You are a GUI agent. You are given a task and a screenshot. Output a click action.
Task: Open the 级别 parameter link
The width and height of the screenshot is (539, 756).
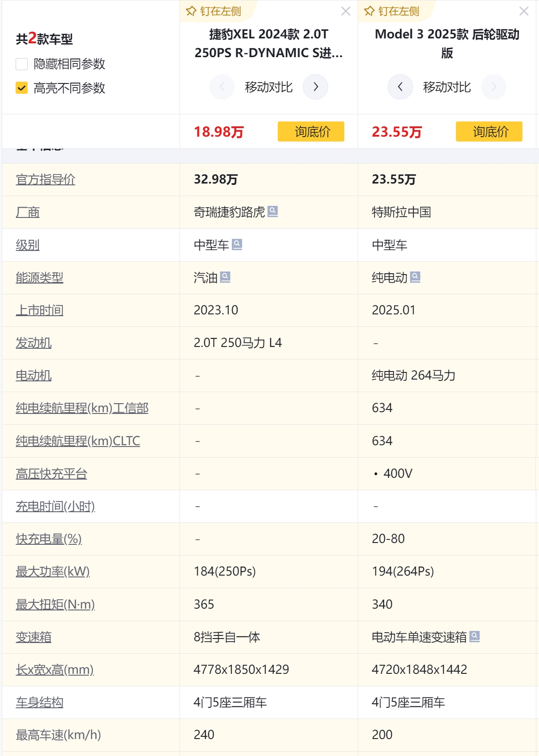[28, 245]
